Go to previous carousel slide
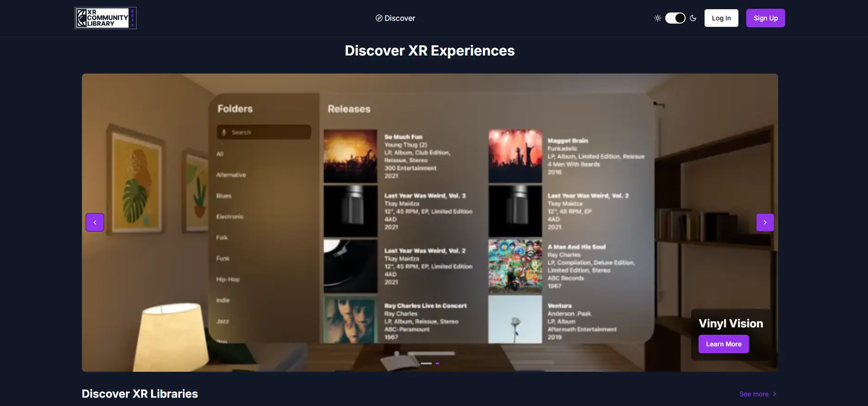The image size is (868, 406). point(95,222)
